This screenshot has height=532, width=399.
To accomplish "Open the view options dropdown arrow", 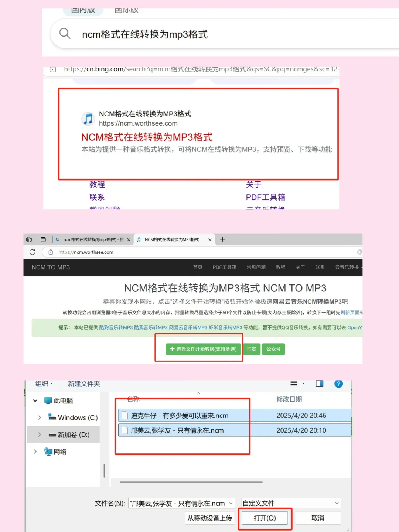I will 303,384.
